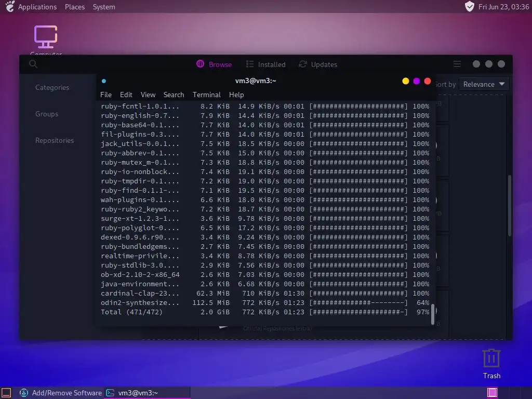Open the Applications menu in the top panel

32,7
